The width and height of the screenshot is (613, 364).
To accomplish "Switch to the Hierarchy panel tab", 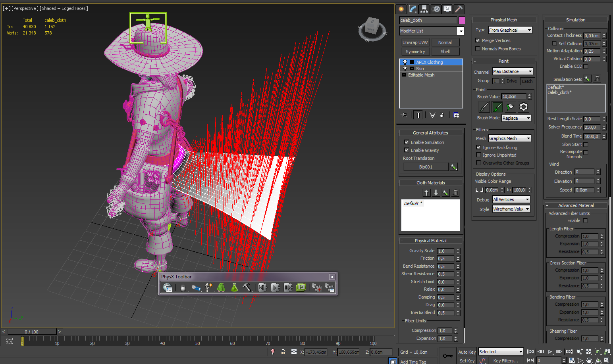I will point(424,9).
